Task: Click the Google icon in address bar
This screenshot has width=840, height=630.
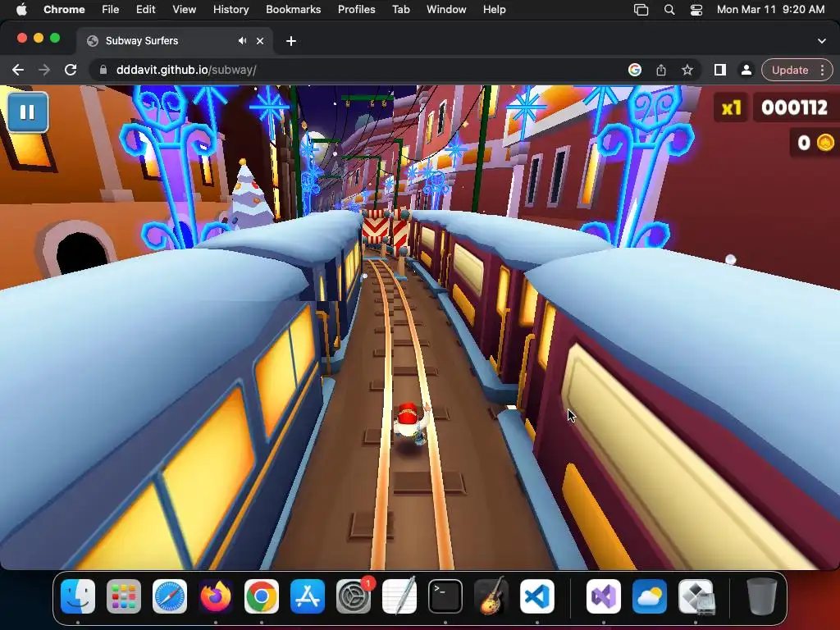Action: 635,70
